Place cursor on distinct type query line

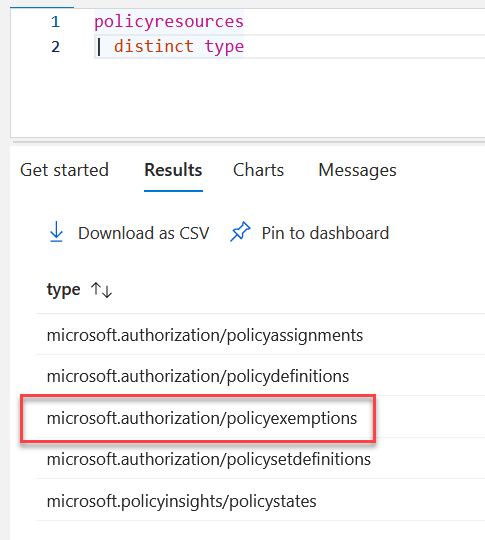coord(169,46)
